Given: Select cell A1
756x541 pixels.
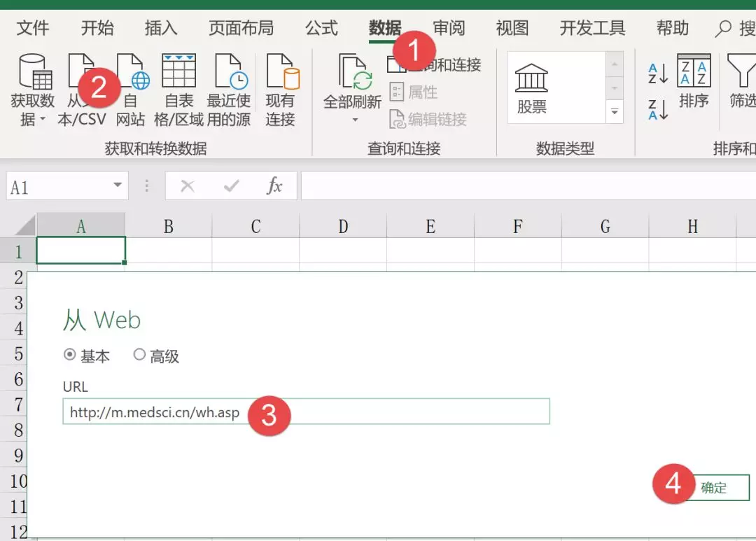Looking at the screenshot, I should 81,251.
